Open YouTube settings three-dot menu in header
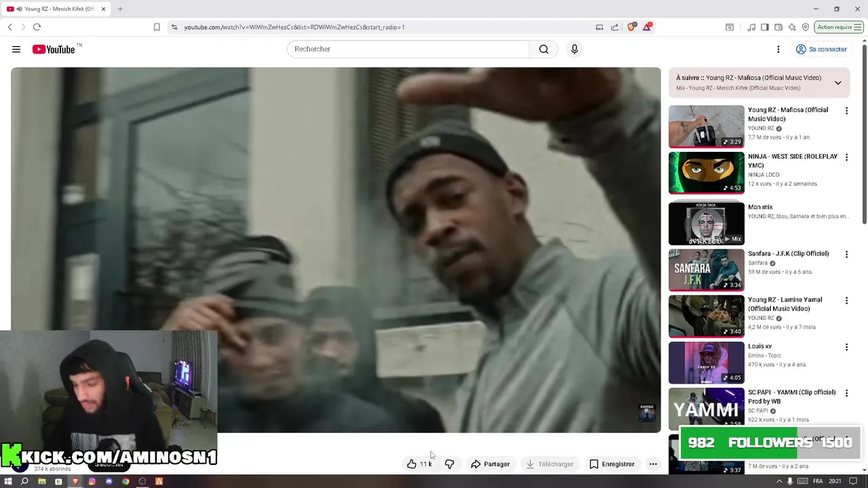The width and height of the screenshot is (868, 488). point(778,49)
